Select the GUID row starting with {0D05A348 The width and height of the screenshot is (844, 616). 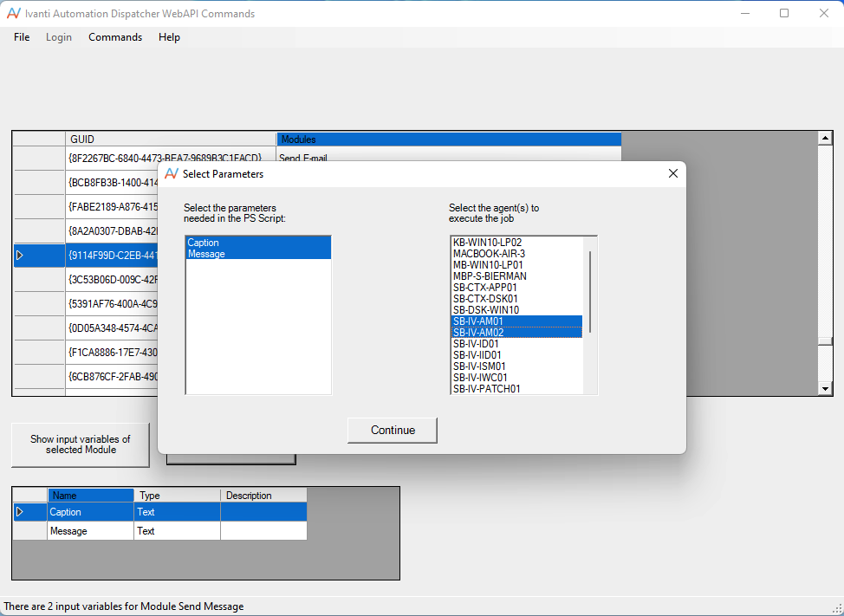[112, 328]
